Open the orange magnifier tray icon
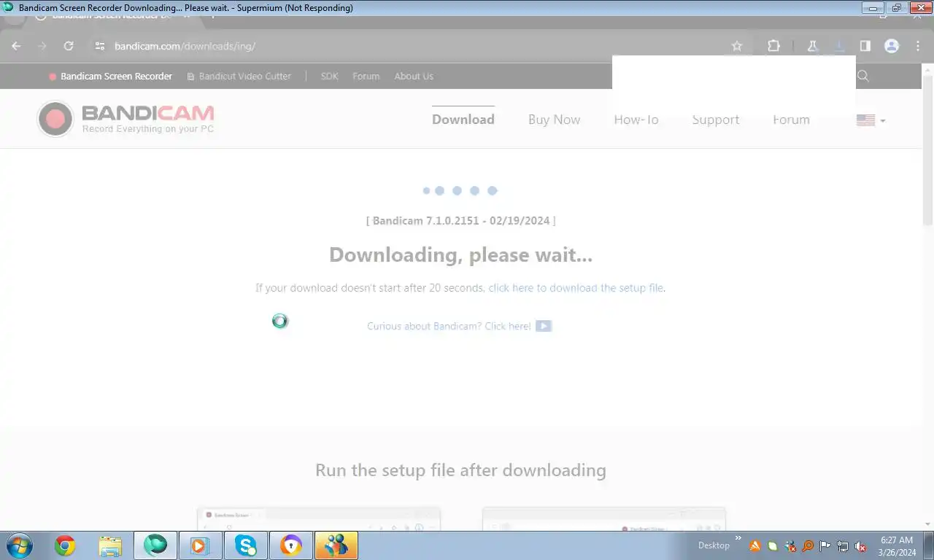 click(808, 546)
